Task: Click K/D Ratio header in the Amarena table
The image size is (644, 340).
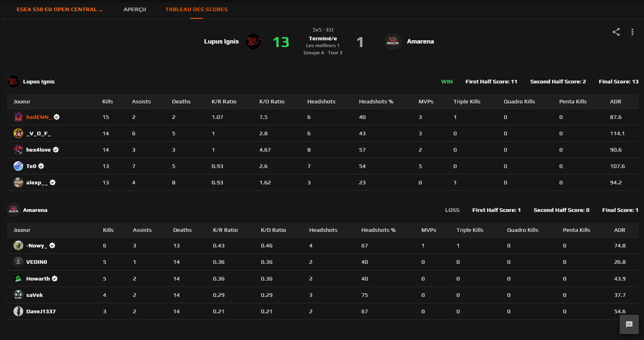Action: pyautogui.click(x=273, y=230)
